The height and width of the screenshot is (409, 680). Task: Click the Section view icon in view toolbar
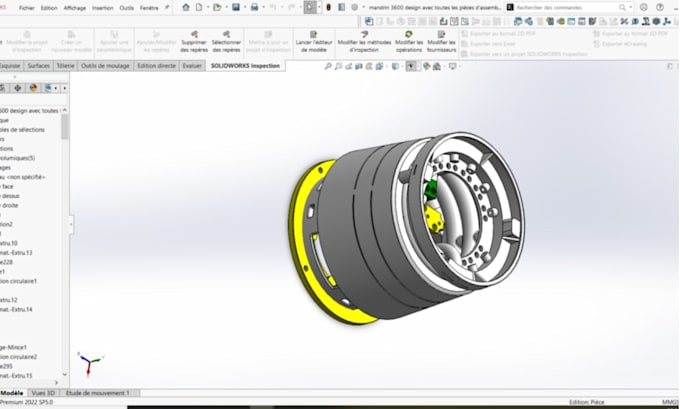(x=359, y=66)
